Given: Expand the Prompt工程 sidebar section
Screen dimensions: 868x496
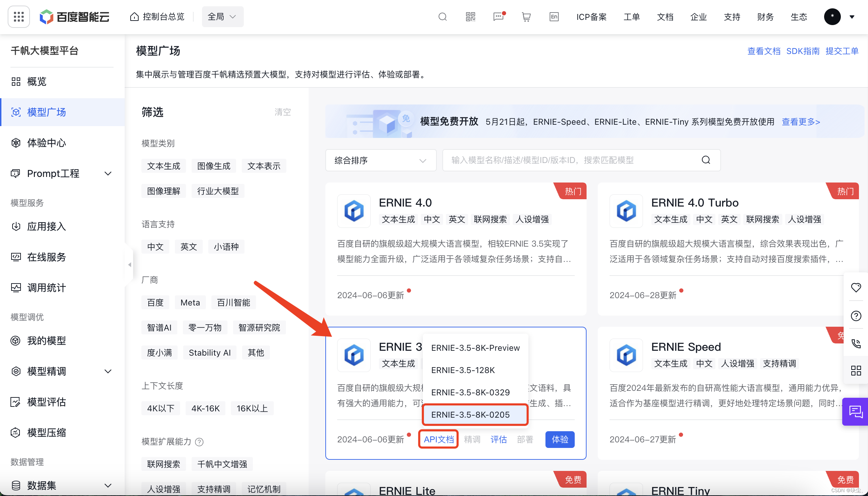Looking at the screenshot, I should click(62, 173).
